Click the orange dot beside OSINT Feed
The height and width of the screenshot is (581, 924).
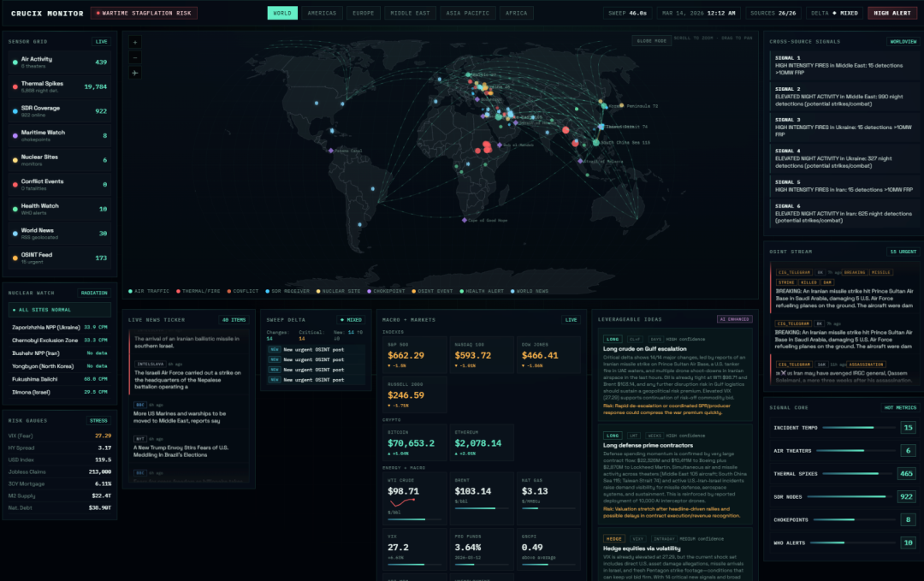pyautogui.click(x=15, y=258)
